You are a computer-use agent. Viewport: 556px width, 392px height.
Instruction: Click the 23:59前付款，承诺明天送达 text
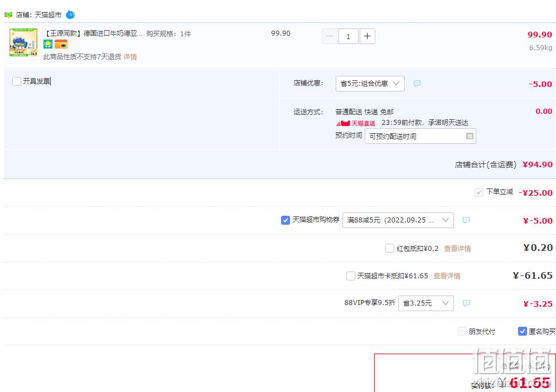425,123
